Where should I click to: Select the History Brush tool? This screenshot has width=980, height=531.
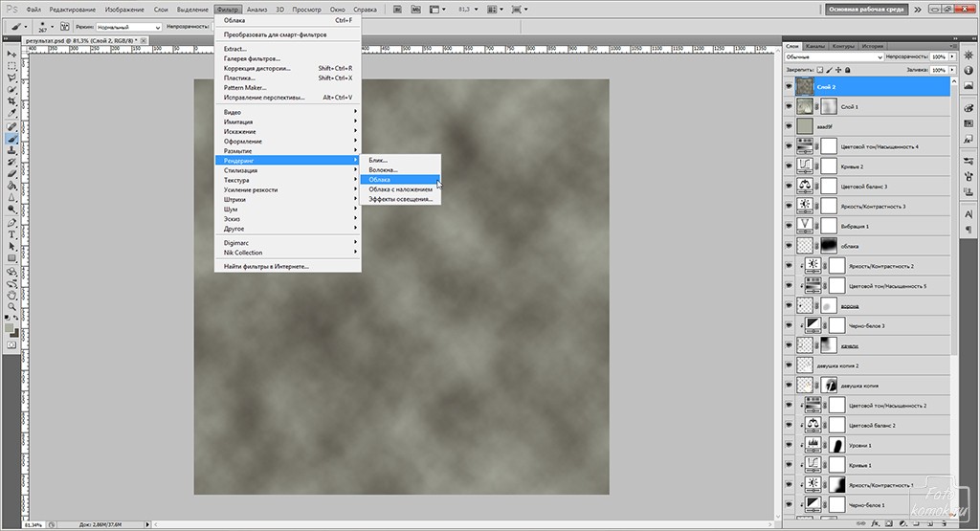click(x=11, y=162)
